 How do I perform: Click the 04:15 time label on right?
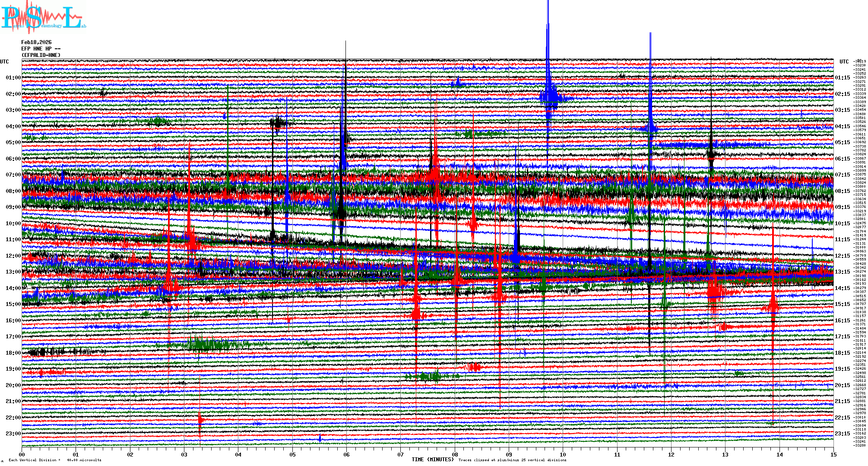842,126
